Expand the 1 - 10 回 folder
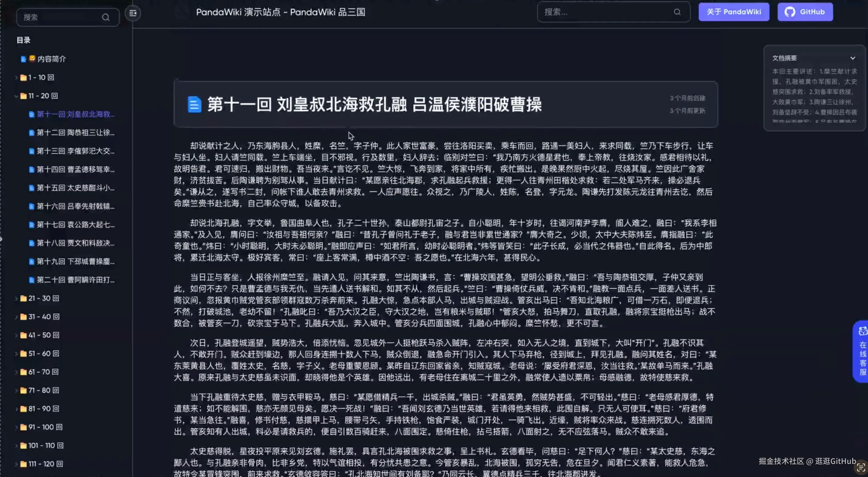Screen dimensions: 868x477 click(16, 77)
